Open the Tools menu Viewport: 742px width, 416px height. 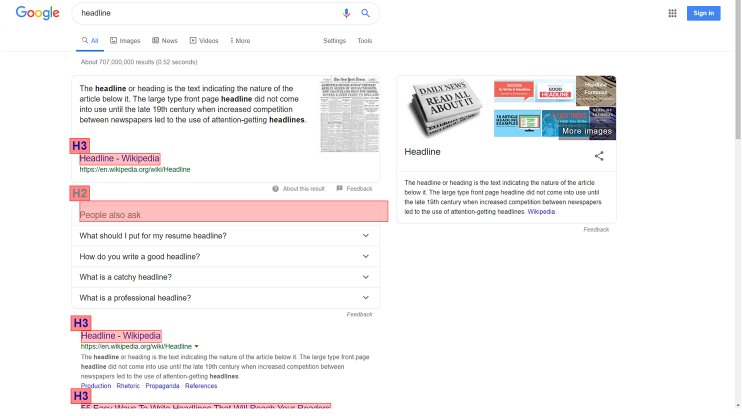[365, 41]
